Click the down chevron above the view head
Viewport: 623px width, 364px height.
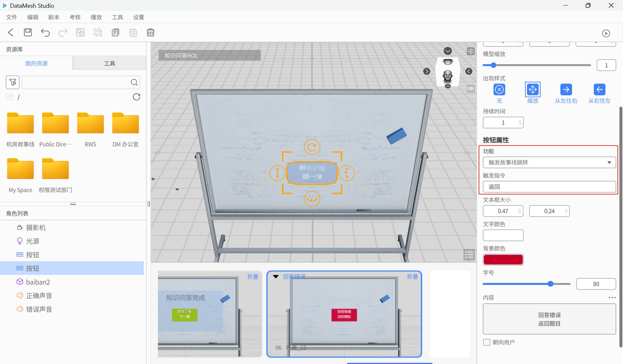[x=448, y=51]
